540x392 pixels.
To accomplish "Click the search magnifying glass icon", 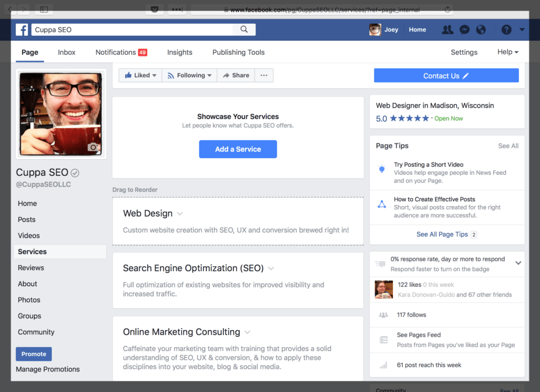I will click(x=244, y=30).
